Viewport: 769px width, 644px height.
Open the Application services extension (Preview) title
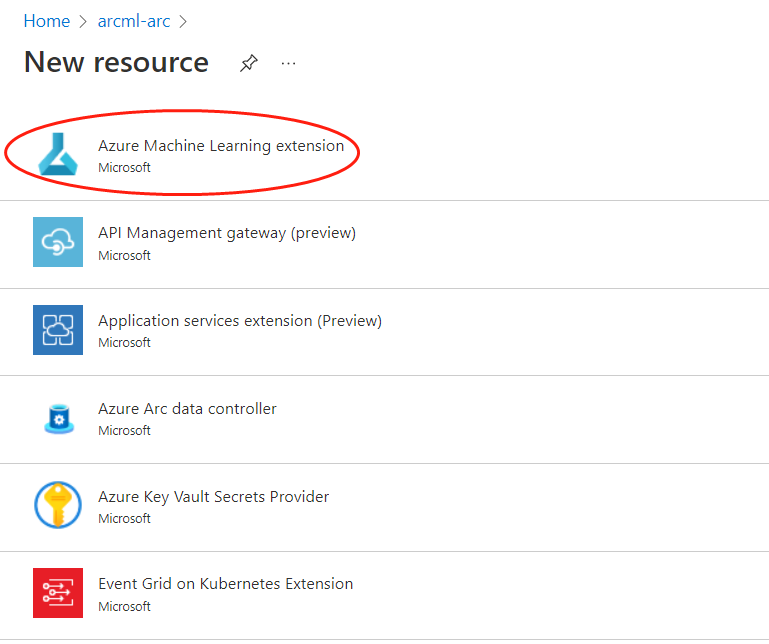click(240, 321)
